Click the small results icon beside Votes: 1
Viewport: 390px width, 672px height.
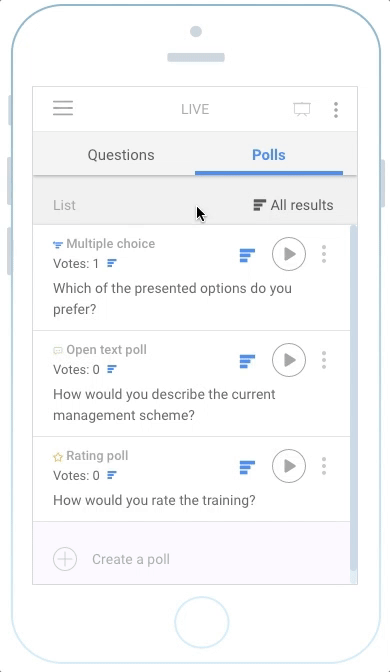pos(111,263)
